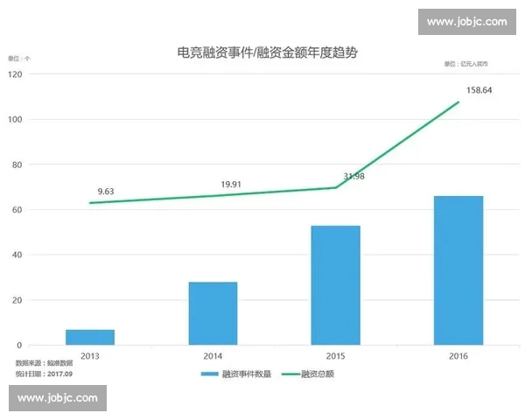Image resolution: width=525 pixels, height=420 pixels.
Task: Select the 158.64 data label
Action: [479, 90]
